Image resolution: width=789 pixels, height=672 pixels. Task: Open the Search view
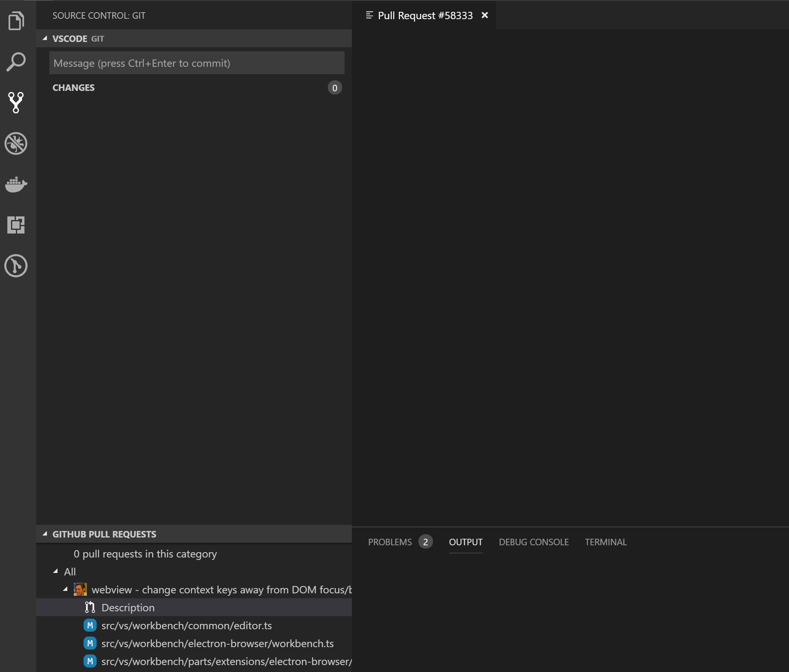(16, 62)
